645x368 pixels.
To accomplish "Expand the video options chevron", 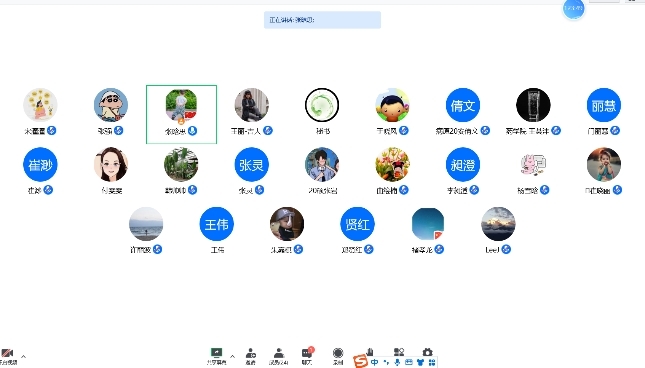I will [23, 356].
